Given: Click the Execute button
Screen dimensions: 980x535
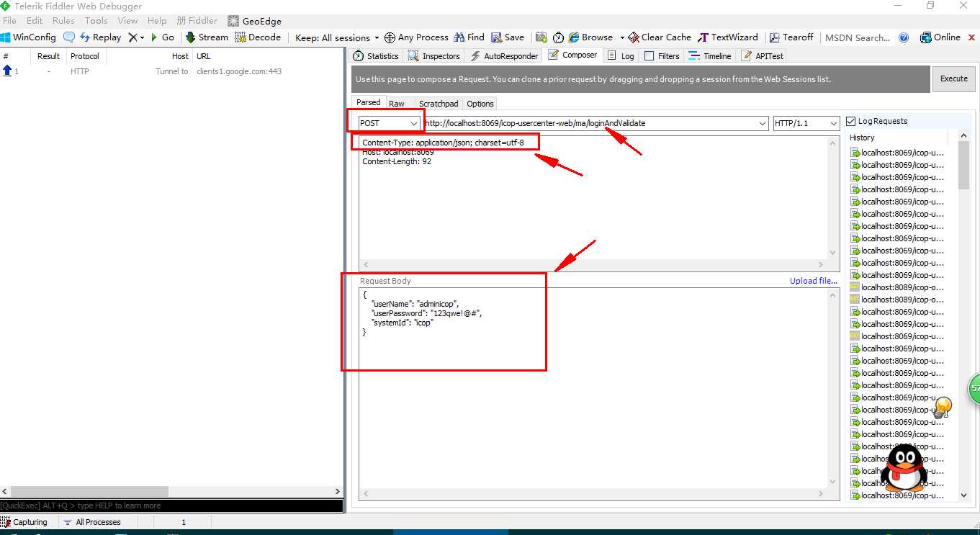Looking at the screenshot, I should pos(954,78).
